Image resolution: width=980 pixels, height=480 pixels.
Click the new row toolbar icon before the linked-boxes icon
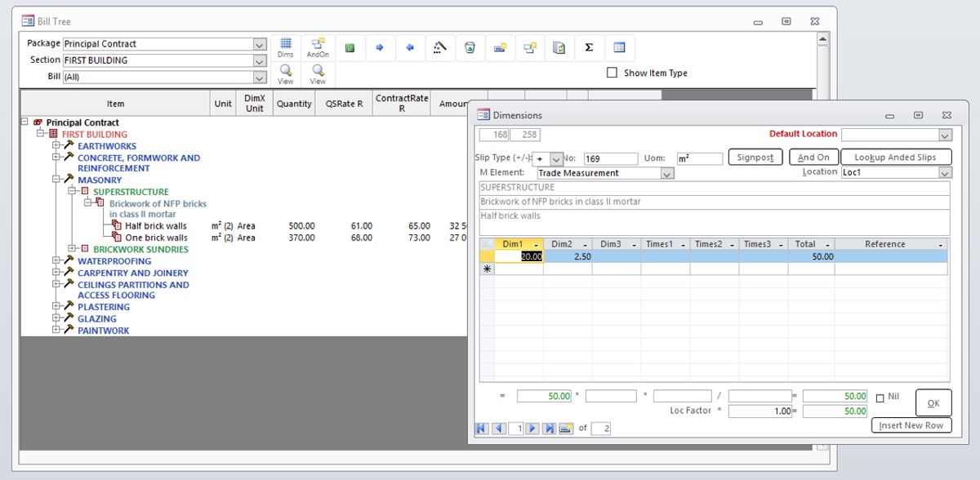500,47
